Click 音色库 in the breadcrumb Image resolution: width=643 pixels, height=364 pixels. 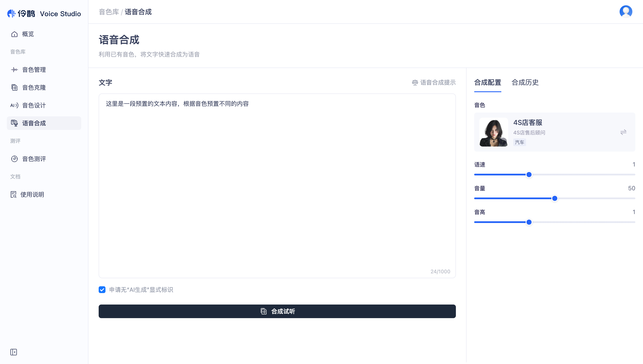109,12
